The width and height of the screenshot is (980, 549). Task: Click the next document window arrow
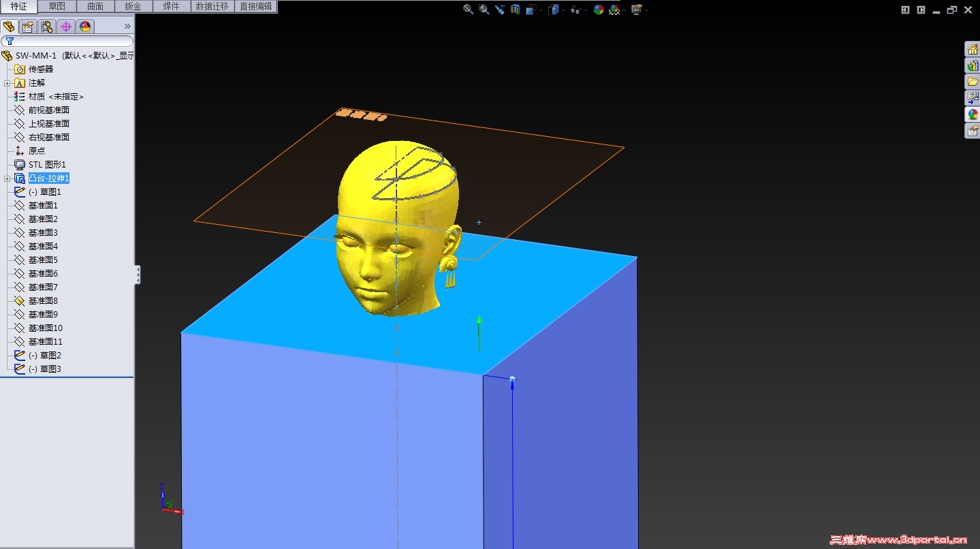tap(921, 10)
